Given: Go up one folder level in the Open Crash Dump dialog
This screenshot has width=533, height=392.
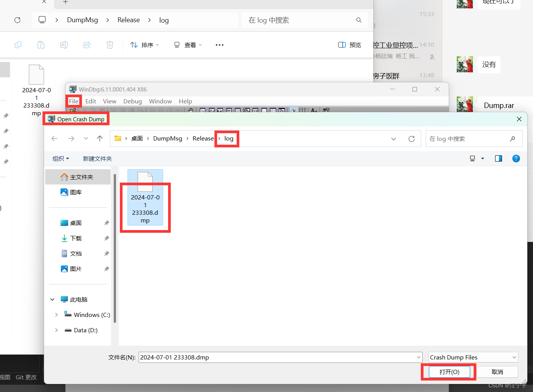Looking at the screenshot, I should click(x=100, y=139).
